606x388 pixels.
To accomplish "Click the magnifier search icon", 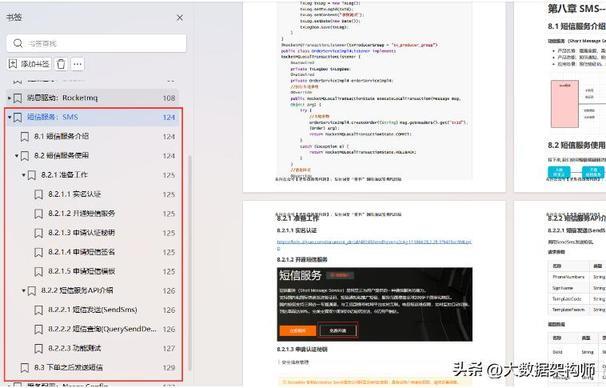I will [18, 43].
